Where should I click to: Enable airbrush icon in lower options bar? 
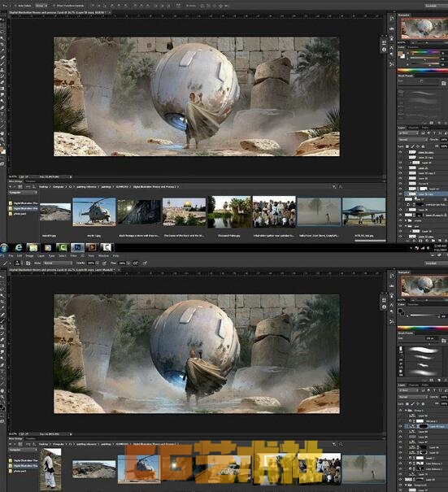(x=135, y=263)
